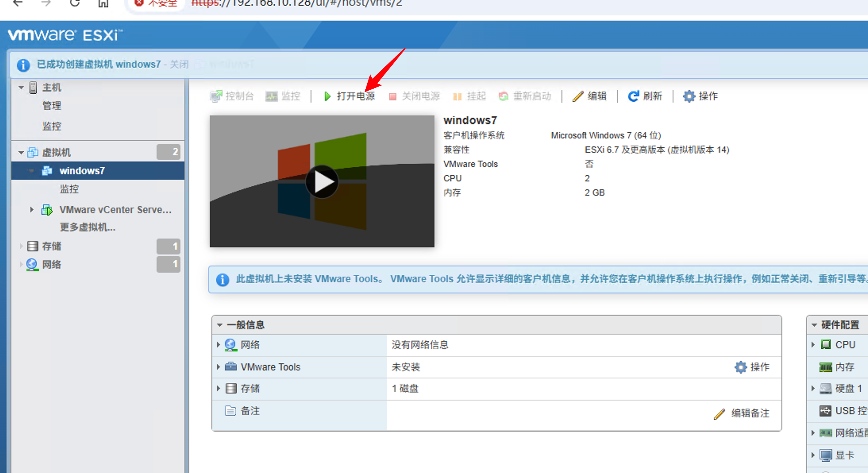
Task: Click the browser home button
Action: pos(103,3)
